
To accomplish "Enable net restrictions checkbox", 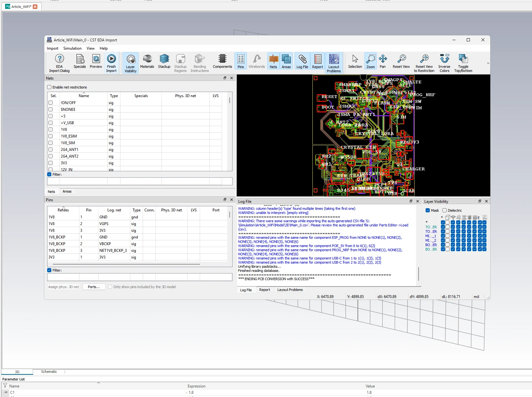I will pos(49,87).
